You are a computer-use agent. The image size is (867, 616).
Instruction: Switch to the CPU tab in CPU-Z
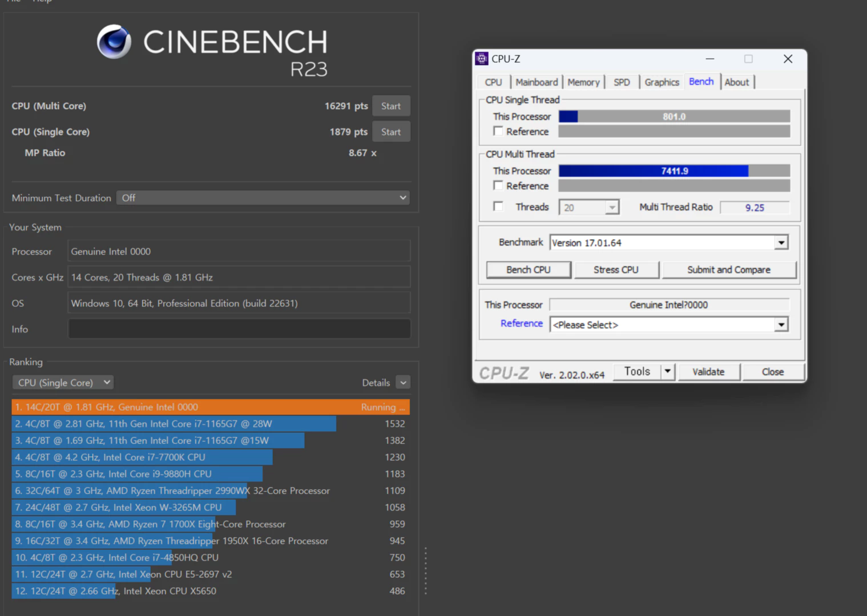point(493,82)
